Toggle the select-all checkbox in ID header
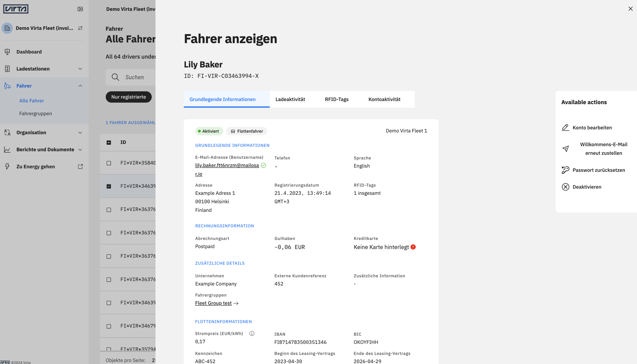 pyautogui.click(x=109, y=142)
